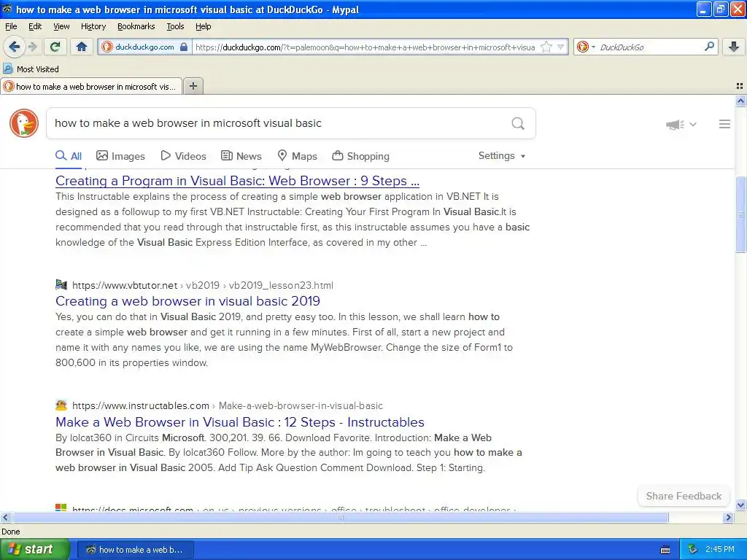The width and height of the screenshot is (747, 560).
Task: Open the File menu
Action: pyautogui.click(x=11, y=27)
